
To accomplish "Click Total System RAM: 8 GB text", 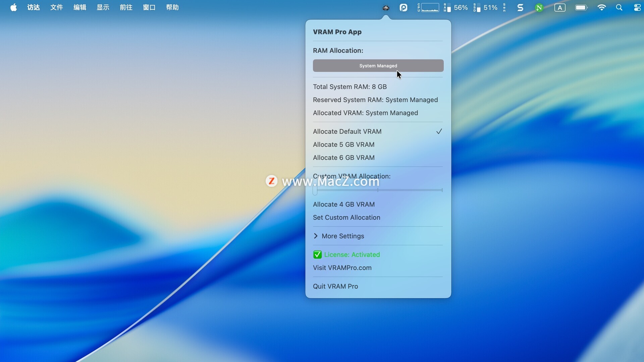I will (350, 87).
